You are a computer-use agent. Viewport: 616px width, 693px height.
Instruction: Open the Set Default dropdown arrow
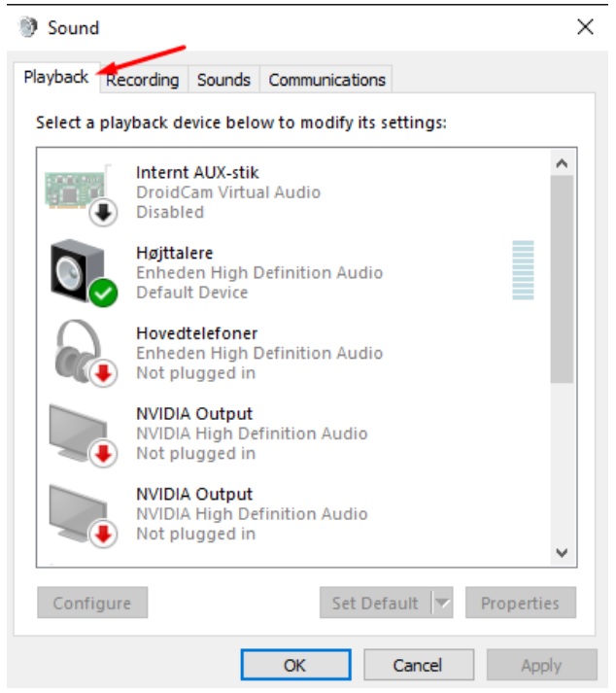[x=442, y=603]
